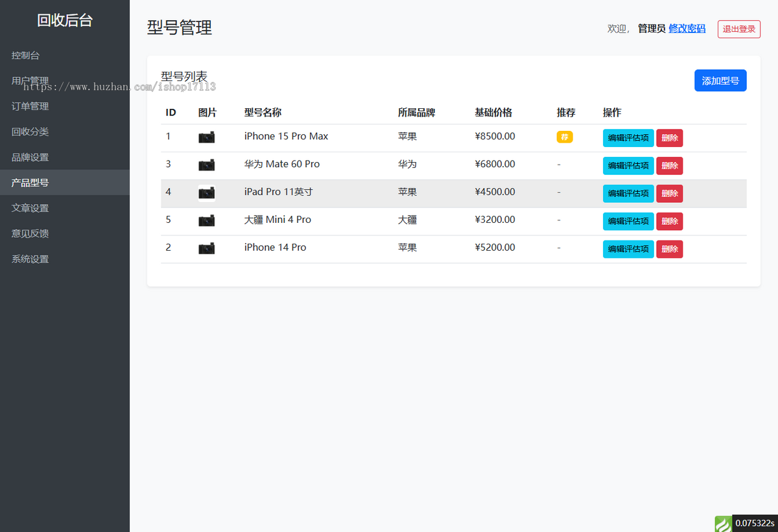778x532 pixels.
Task: Select 回收分类 in the sidebar
Action: (x=65, y=132)
